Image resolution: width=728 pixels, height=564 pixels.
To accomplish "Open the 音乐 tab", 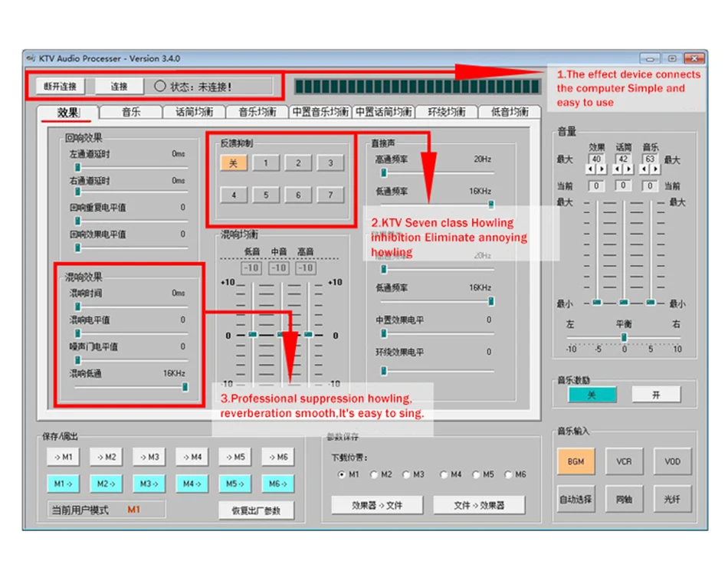I will 131,112.
